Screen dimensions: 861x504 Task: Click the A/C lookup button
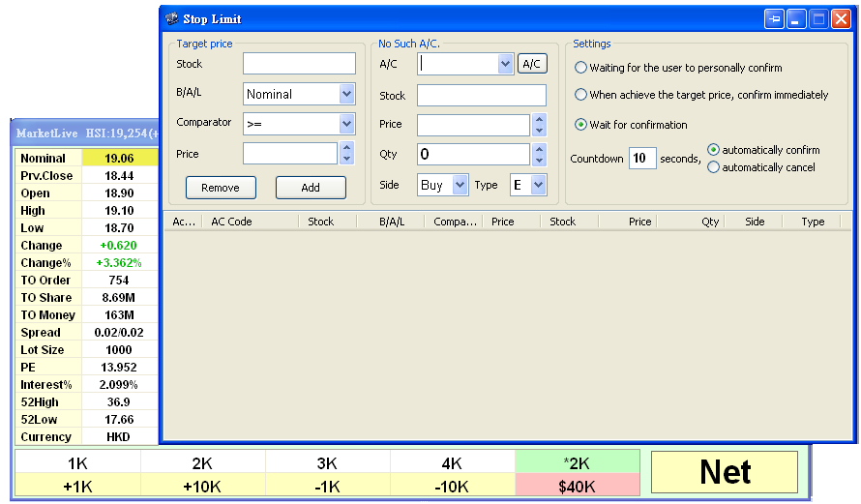532,64
